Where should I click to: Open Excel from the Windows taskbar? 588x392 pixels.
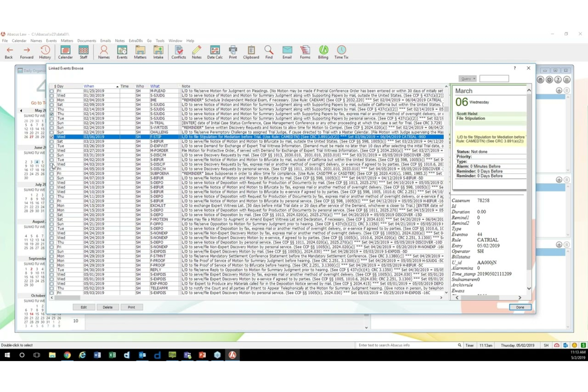click(112, 355)
